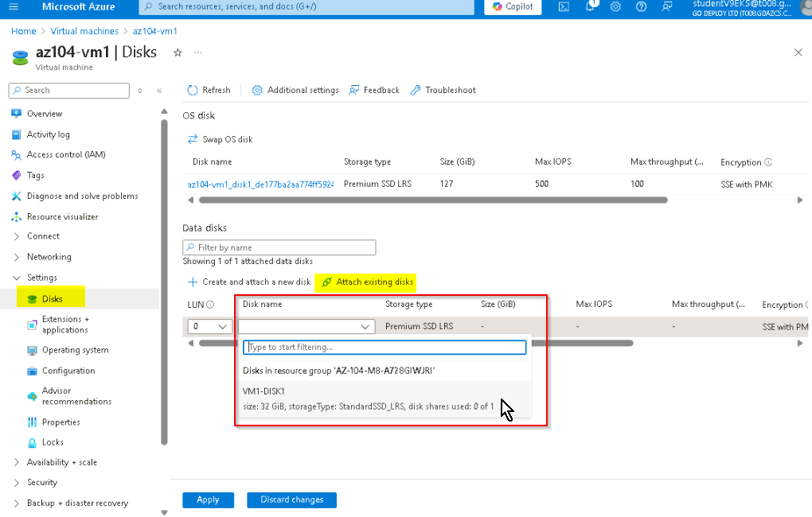This screenshot has height=517, width=812.
Task: Click the right arrow of OS disk scrollbar
Action: 799,200
